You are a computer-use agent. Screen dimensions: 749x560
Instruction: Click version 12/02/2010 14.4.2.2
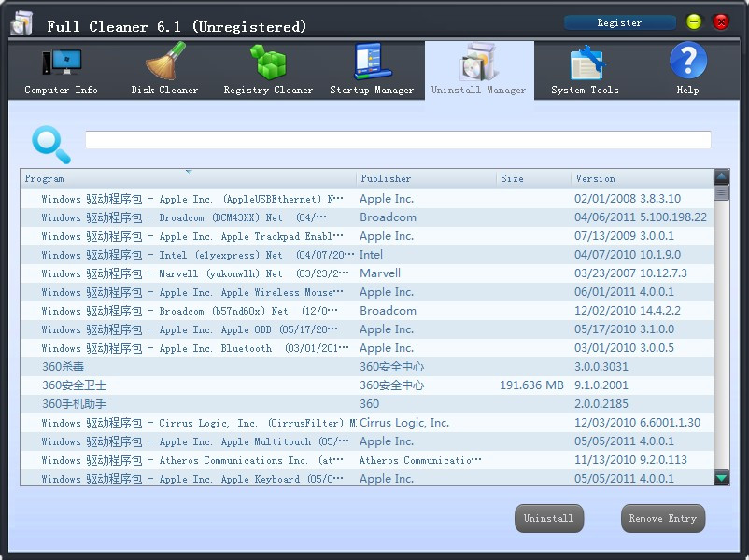point(628,310)
